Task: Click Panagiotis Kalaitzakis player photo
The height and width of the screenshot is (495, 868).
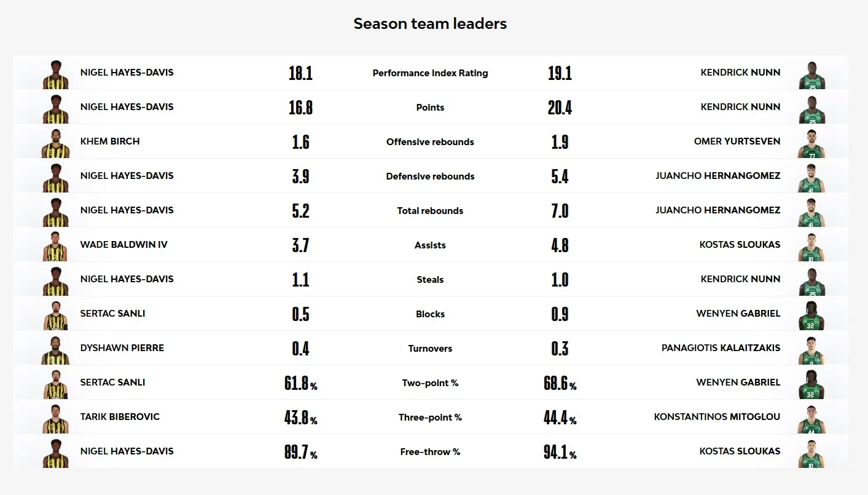Action: click(811, 349)
